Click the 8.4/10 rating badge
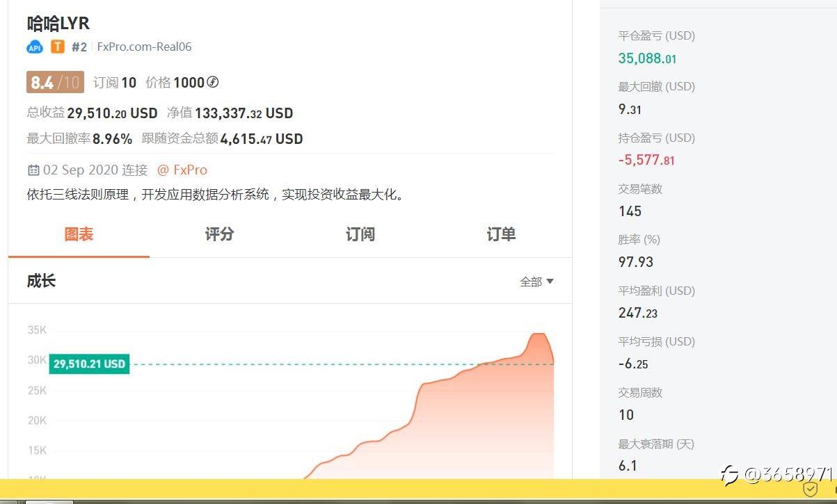Viewport: 837px width, 504px height. (56, 83)
